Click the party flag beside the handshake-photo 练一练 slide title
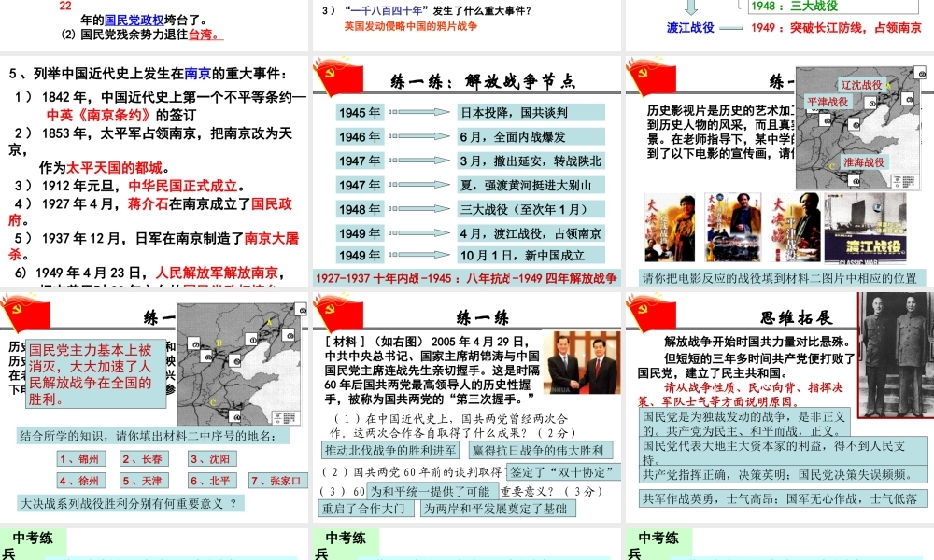Image resolution: width=934 pixels, height=560 pixels. coord(338,313)
